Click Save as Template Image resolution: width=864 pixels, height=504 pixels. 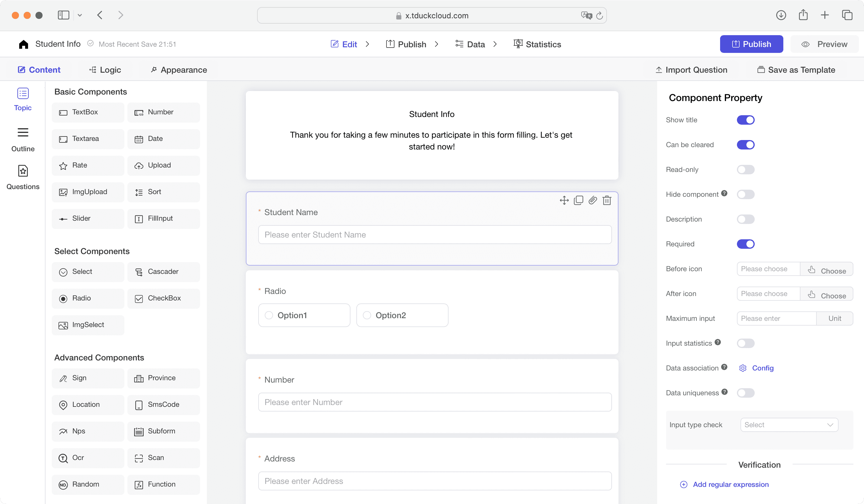click(796, 70)
